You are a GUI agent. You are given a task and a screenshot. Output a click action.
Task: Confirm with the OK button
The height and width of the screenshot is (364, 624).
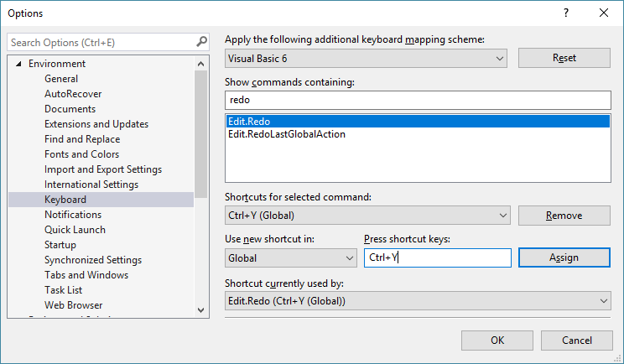[x=497, y=341]
